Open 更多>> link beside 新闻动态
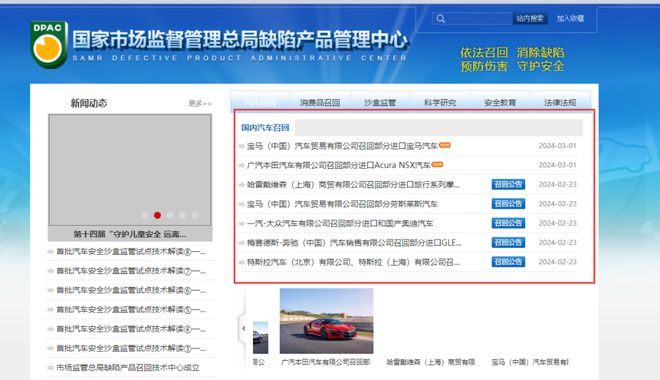Viewport: 660px width, 380px height. click(200, 104)
